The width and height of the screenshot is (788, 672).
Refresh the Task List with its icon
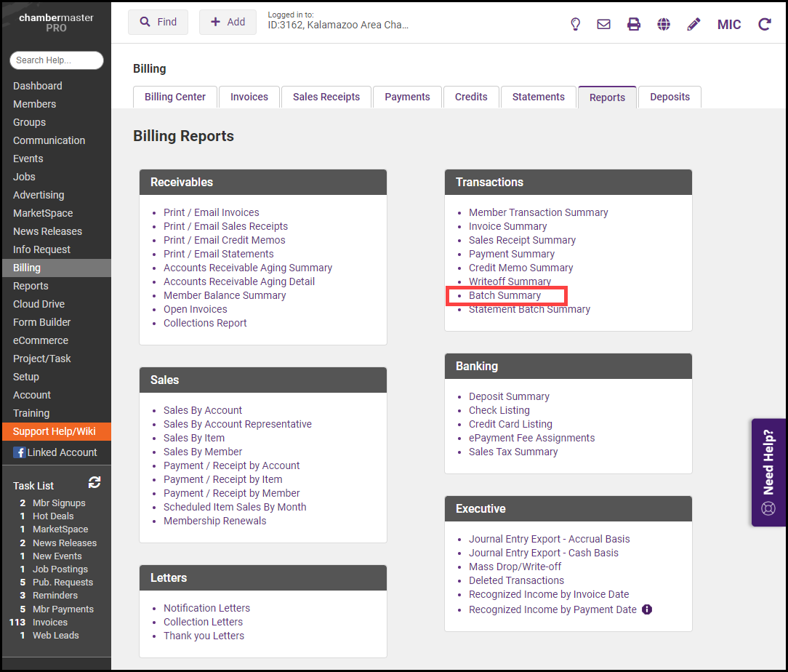95,482
